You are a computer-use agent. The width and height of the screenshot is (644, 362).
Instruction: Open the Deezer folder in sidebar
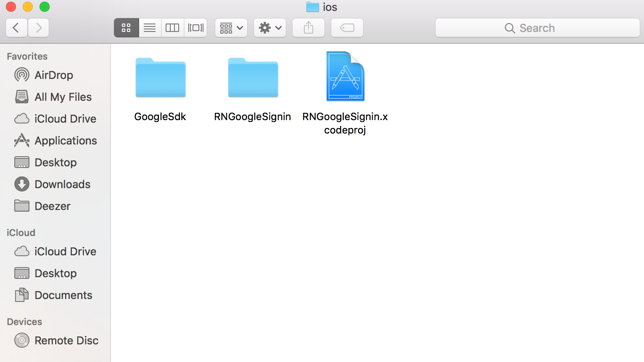(52, 206)
